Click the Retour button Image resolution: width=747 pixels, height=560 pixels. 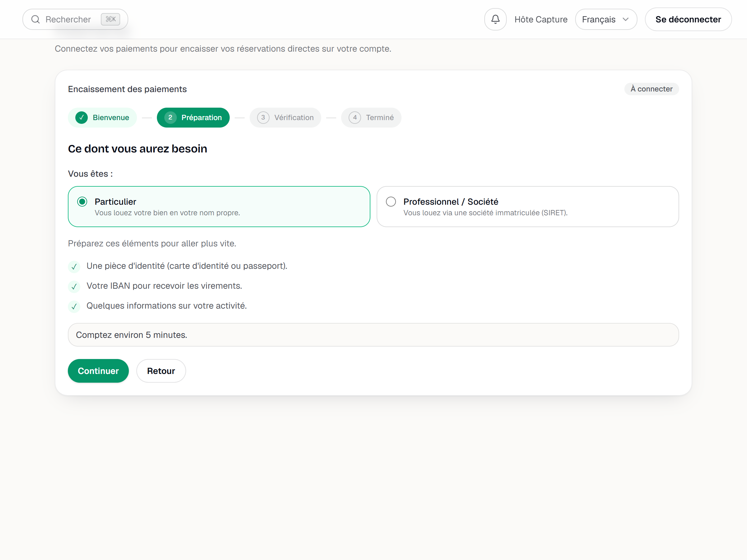click(x=161, y=371)
